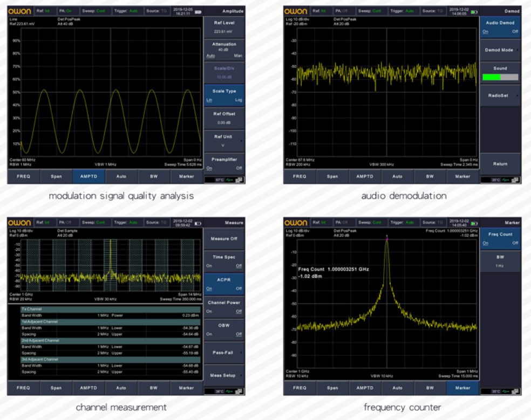Open the RadioSet submenu
The image size is (531, 420).
[501, 95]
